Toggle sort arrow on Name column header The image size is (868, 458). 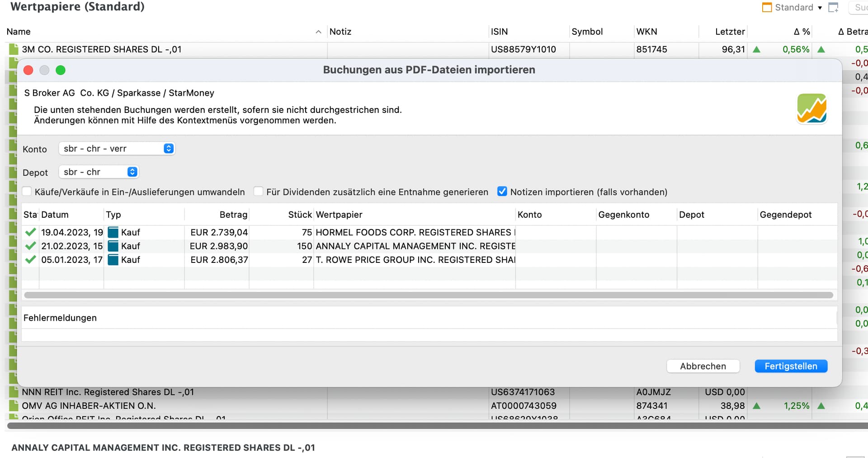[318, 32]
